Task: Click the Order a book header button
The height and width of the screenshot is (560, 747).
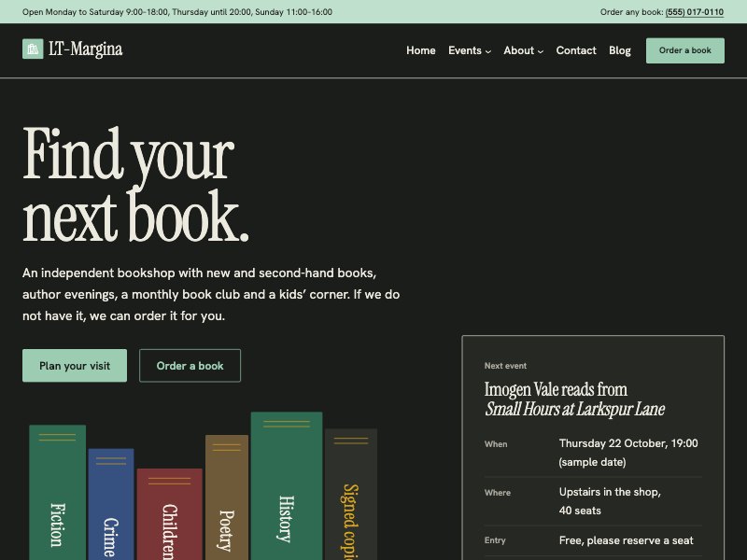Action: 685,50
